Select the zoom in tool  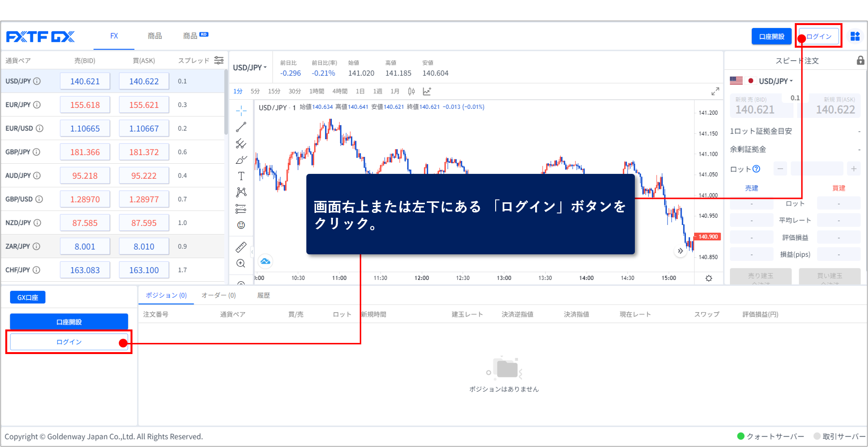pos(241,263)
